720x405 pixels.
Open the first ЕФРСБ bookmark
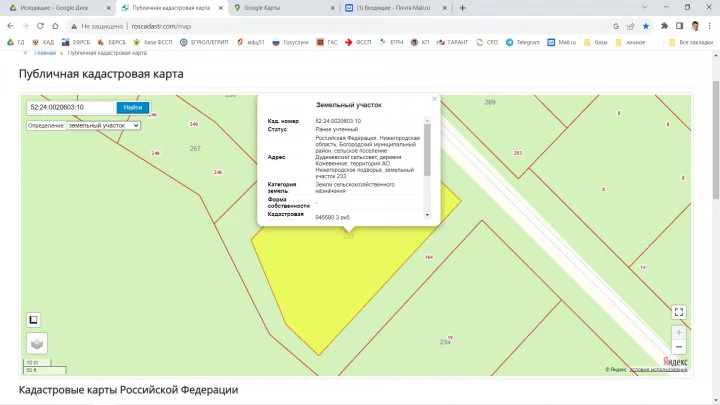(76, 42)
